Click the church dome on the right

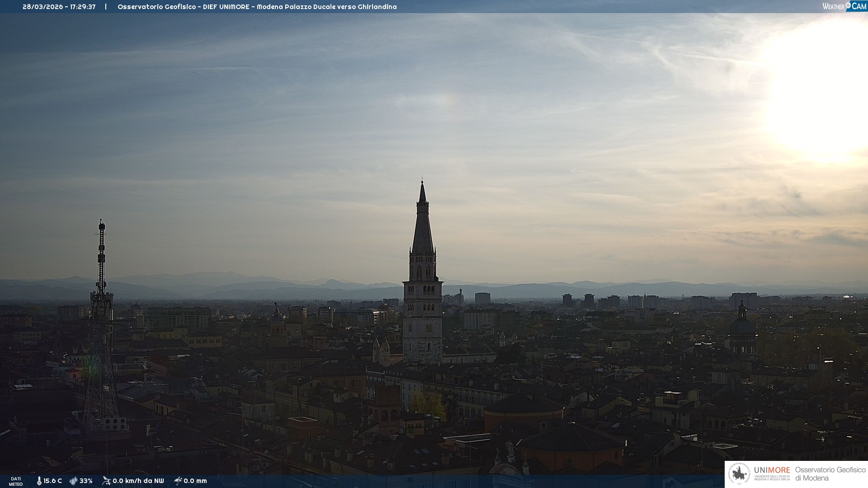click(x=742, y=325)
